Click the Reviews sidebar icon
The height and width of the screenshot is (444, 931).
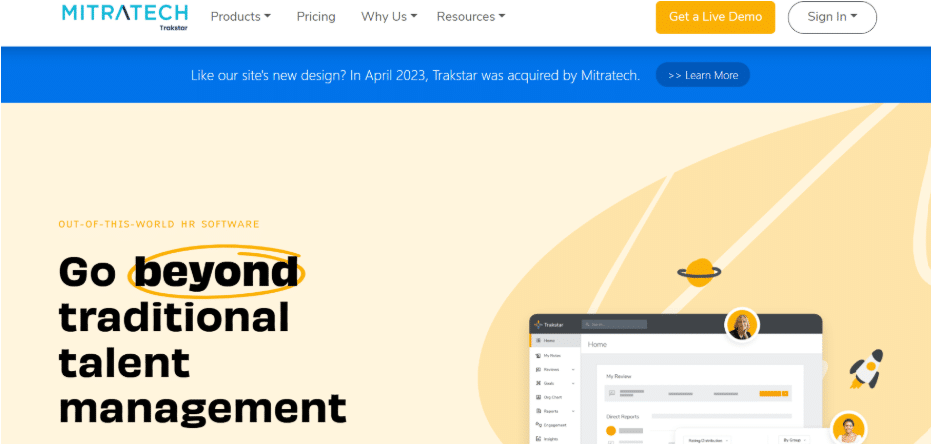[538, 369]
